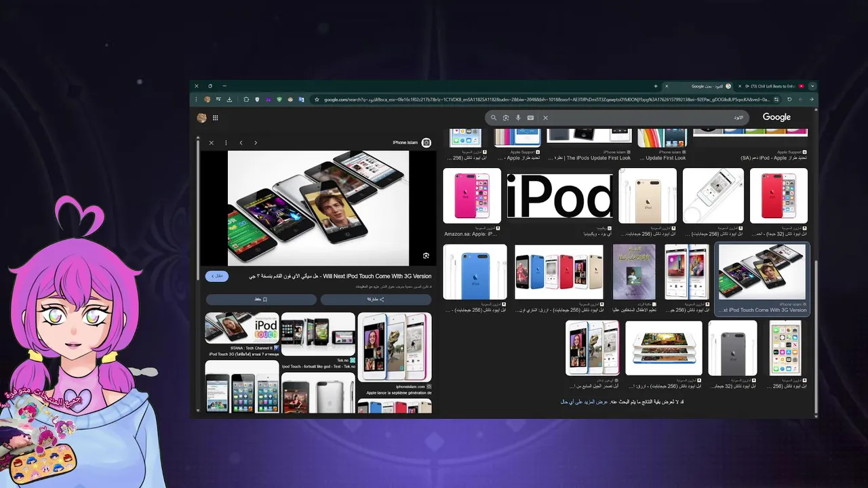Open the tab search dropdown arrow
Image resolution: width=868 pixels, height=488 pixels.
click(812, 86)
